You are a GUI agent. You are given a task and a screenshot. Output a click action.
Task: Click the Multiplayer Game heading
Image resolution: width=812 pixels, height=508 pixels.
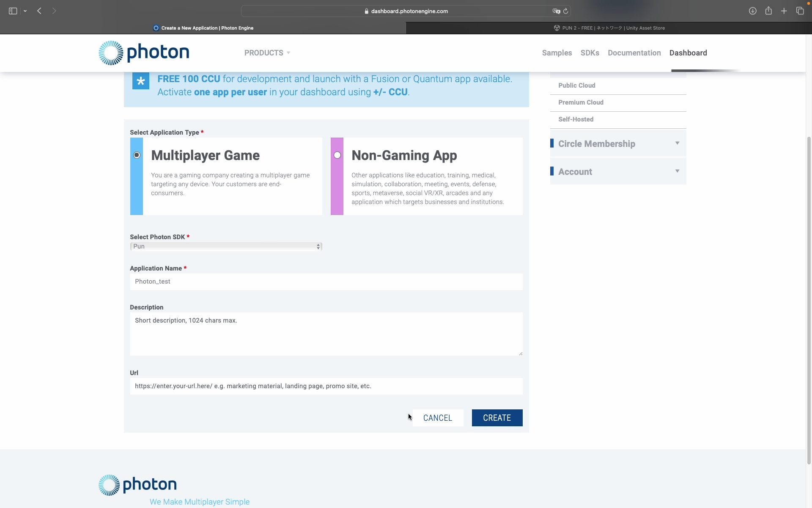tap(206, 155)
